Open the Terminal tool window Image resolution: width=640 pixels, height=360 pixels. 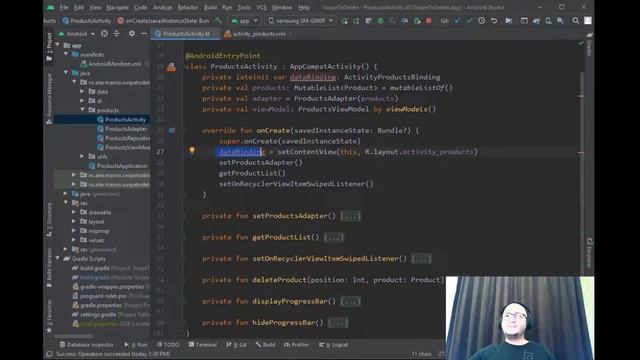[202, 345]
